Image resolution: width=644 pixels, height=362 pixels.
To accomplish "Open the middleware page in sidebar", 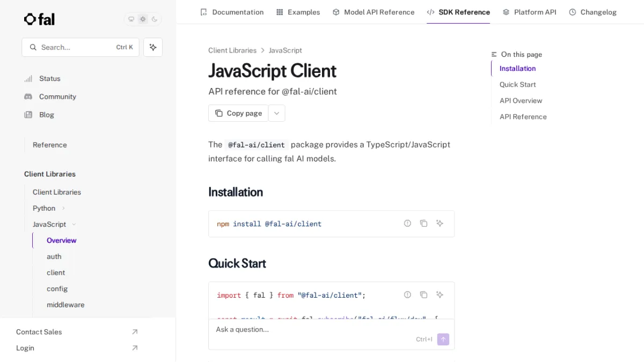I will click(x=65, y=305).
